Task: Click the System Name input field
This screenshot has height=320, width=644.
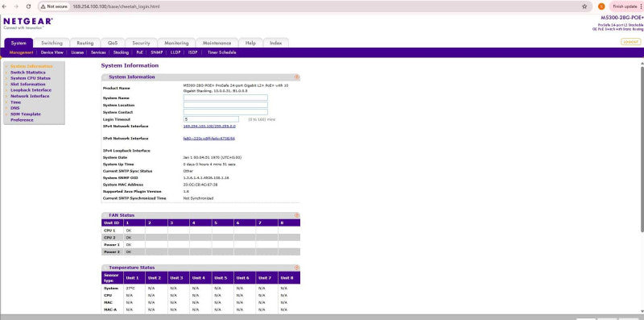Action: pyautogui.click(x=225, y=98)
